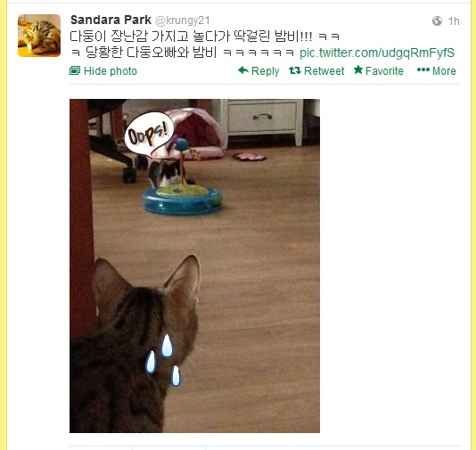This screenshot has height=450, width=476.
Task: Expand the More options menu
Action: pyautogui.click(x=437, y=70)
